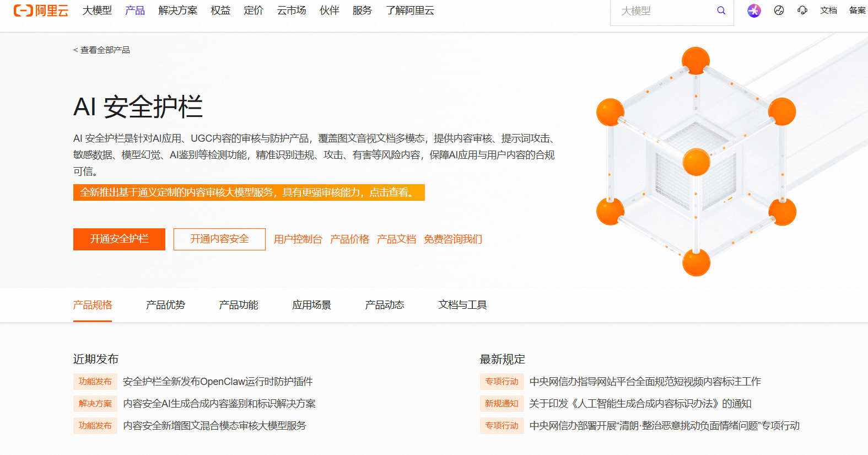Select the 产品优势 tab
This screenshot has height=455, width=868.
click(x=165, y=305)
